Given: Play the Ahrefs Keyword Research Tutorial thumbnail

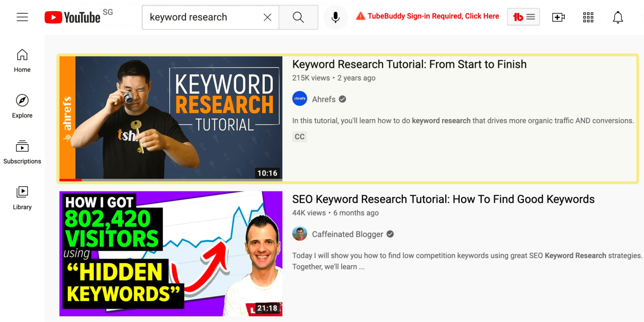Looking at the screenshot, I should click(171, 118).
